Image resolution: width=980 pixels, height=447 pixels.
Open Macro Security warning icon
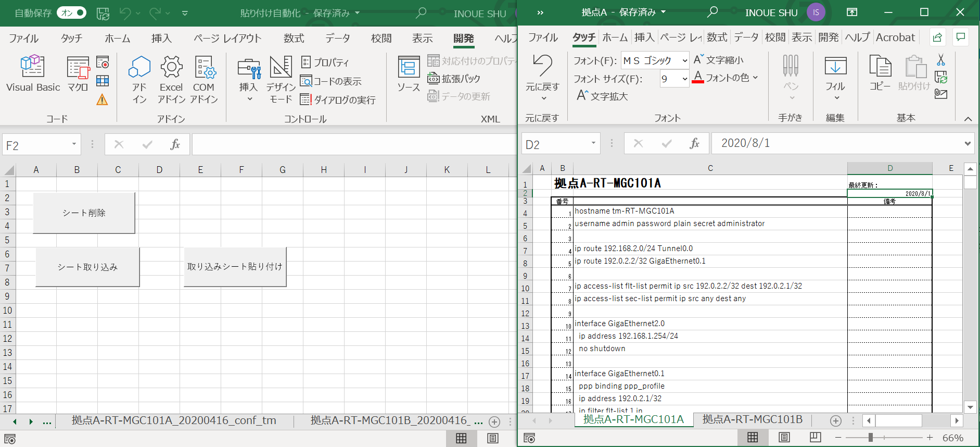[103, 99]
